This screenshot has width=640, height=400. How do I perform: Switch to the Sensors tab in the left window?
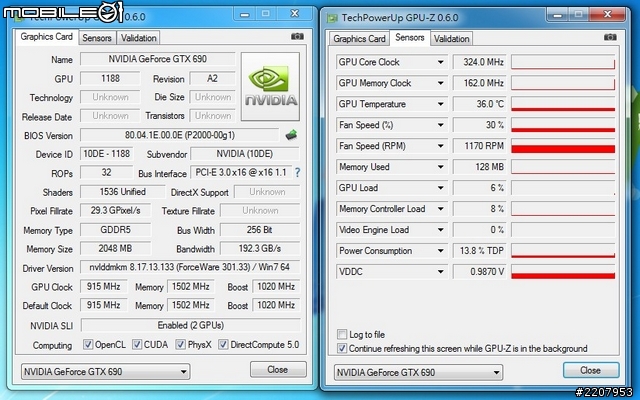point(97,38)
